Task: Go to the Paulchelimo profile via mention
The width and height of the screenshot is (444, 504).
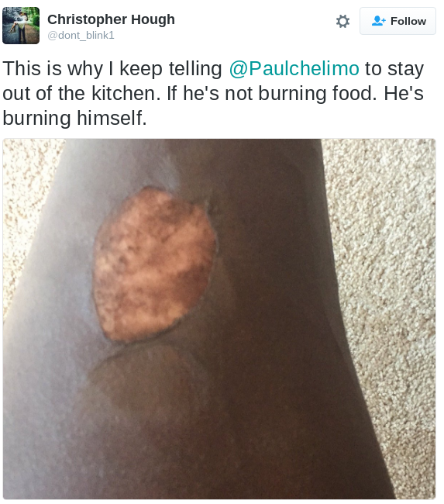Action: (294, 68)
